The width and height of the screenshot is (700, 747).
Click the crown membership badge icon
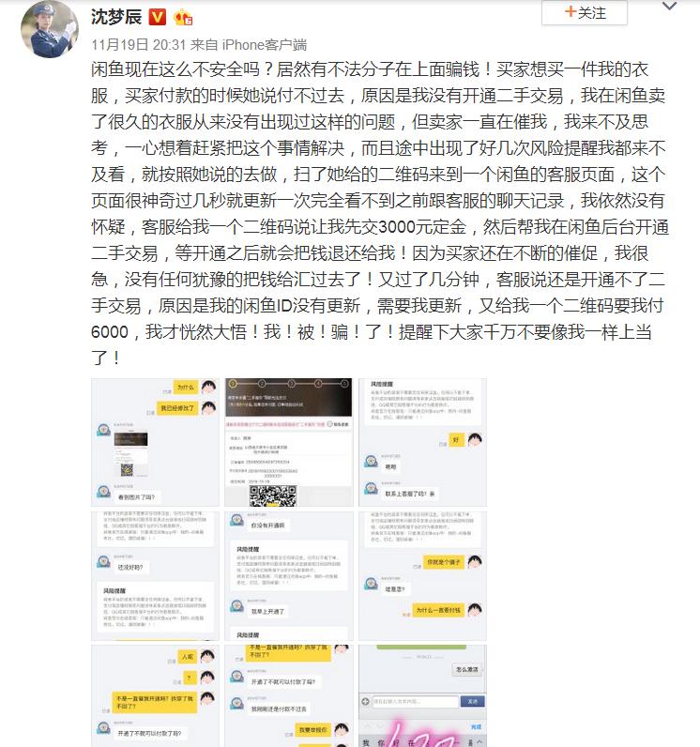[183, 18]
